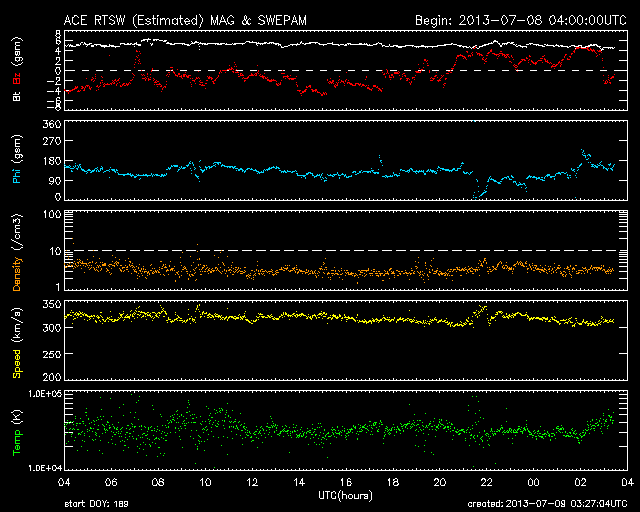Click the 'created: 2013-07-09 03:27:04UTC' footer text
The width and height of the screenshot is (640, 512).
click(x=547, y=504)
